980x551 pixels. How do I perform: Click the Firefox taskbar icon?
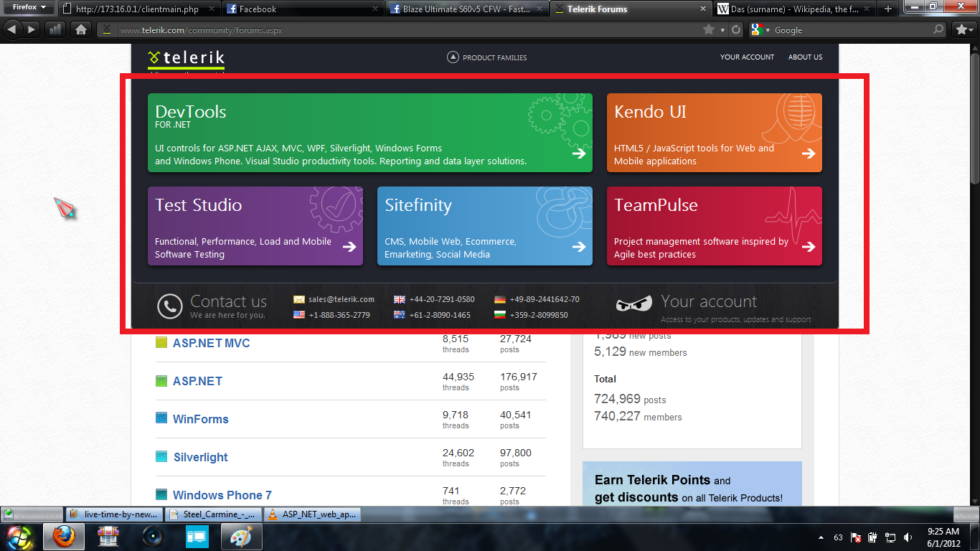click(63, 537)
